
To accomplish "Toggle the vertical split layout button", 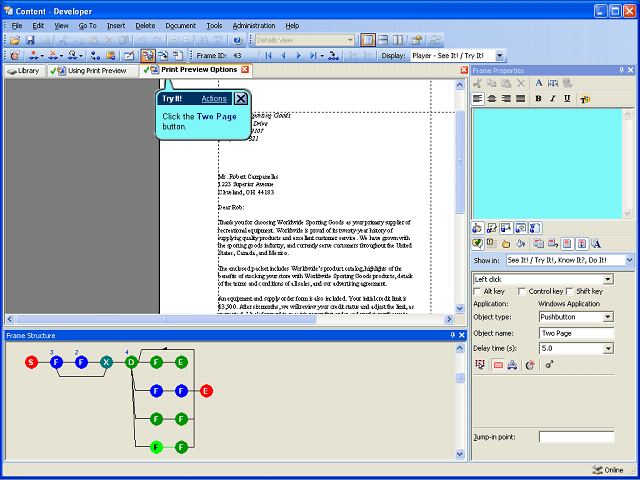I will tap(398, 40).
